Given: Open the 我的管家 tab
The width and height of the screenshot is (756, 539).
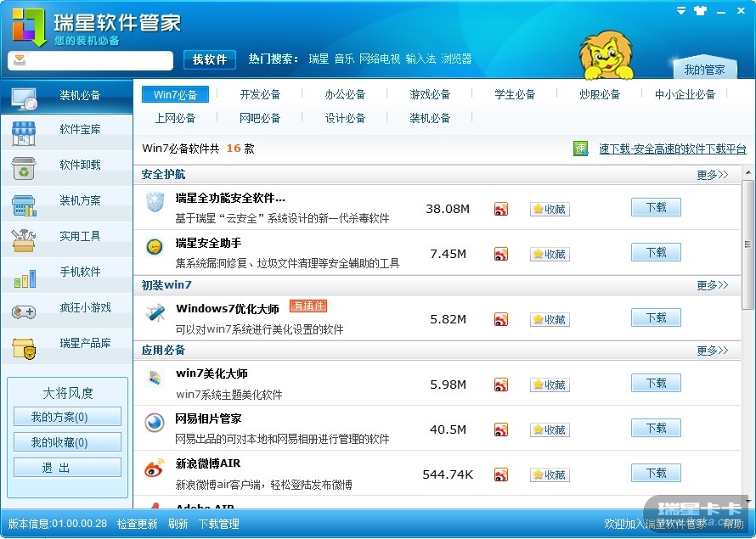Looking at the screenshot, I should (704, 70).
